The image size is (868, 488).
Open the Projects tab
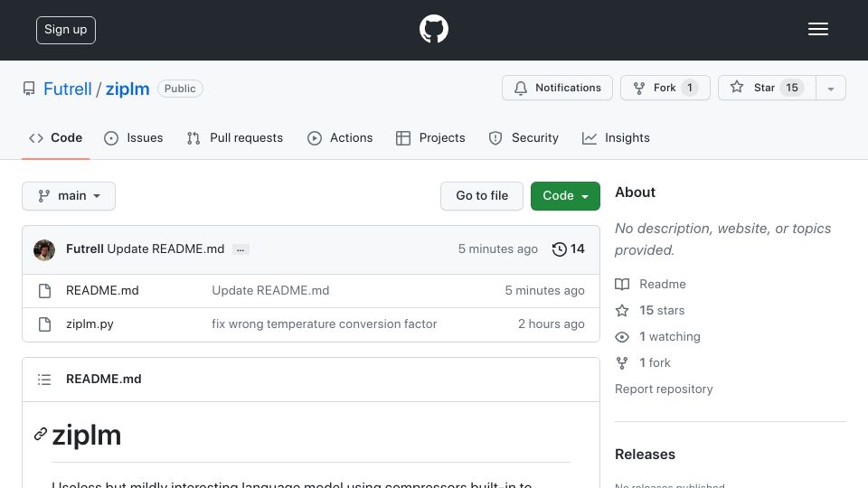430,137
